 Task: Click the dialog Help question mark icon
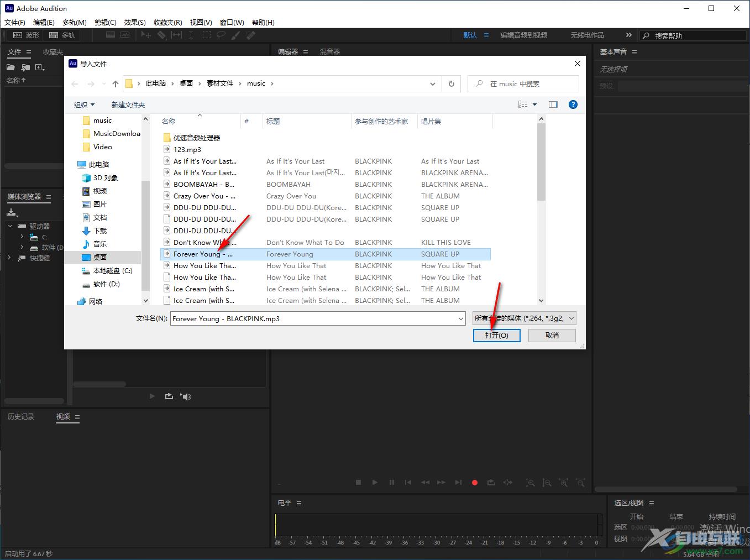pos(573,104)
